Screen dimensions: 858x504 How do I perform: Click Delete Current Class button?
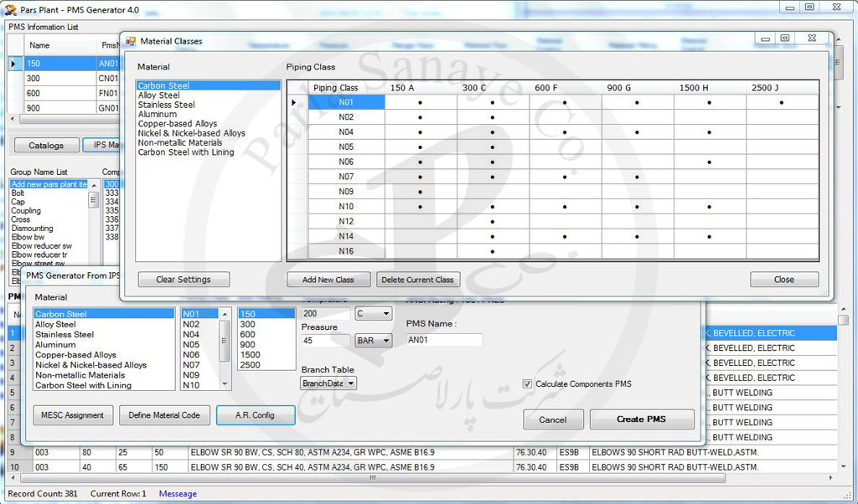[418, 280]
